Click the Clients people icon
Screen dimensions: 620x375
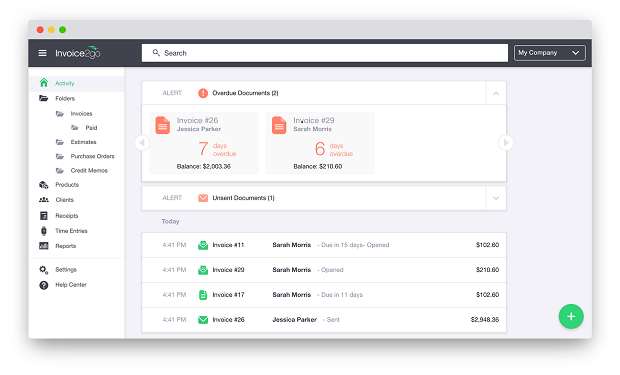pyautogui.click(x=44, y=200)
